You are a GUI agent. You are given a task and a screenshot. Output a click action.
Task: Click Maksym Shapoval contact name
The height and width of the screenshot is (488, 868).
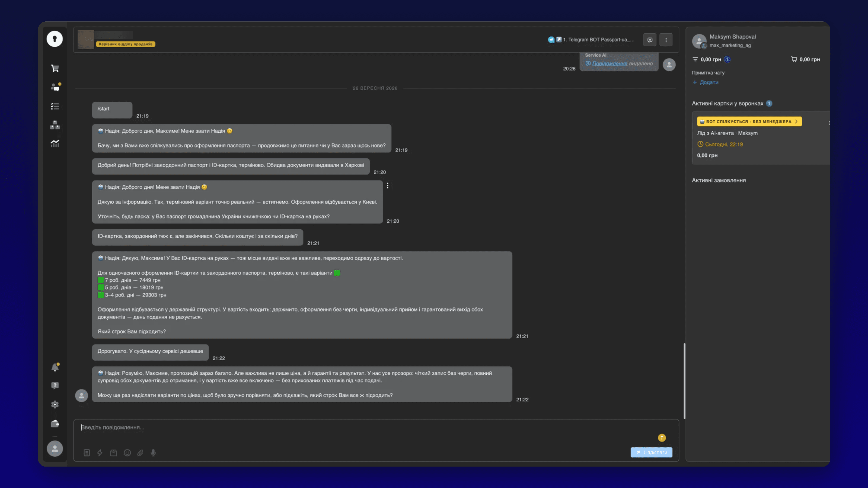[x=733, y=37]
